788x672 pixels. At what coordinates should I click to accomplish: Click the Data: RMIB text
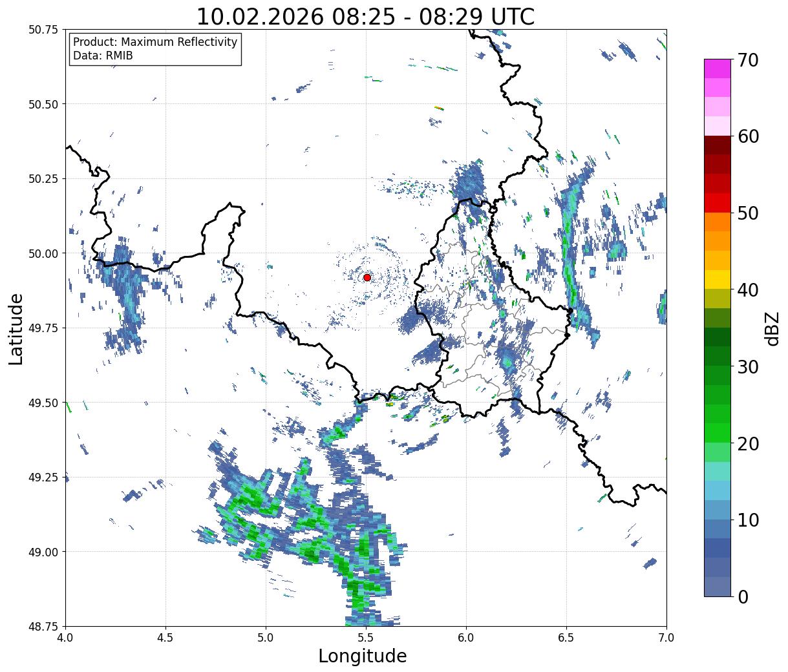click(x=103, y=56)
